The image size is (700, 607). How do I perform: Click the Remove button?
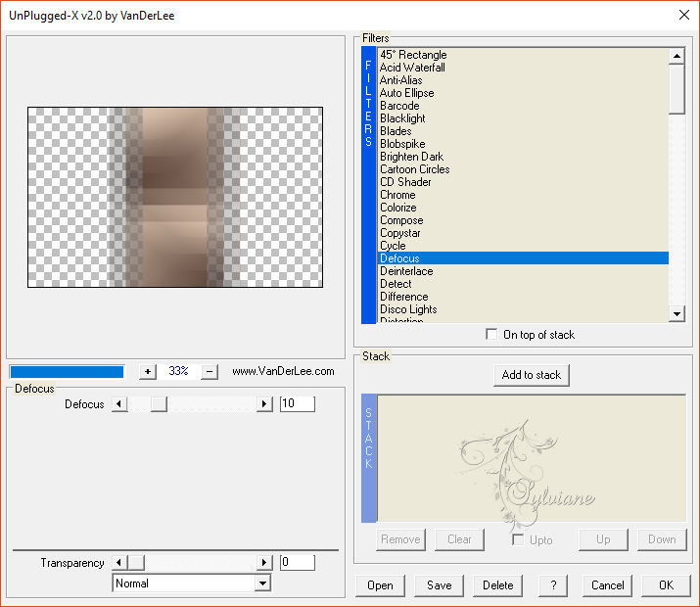[400, 539]
